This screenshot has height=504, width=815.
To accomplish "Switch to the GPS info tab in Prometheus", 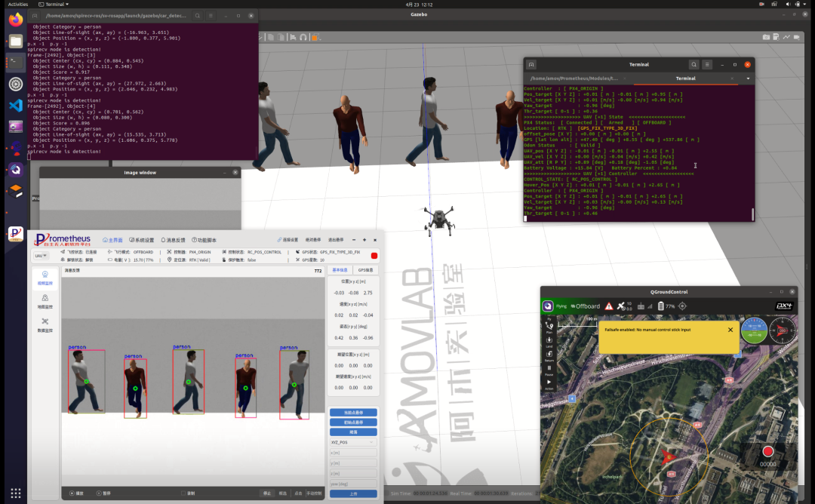I will click(364, 269).
